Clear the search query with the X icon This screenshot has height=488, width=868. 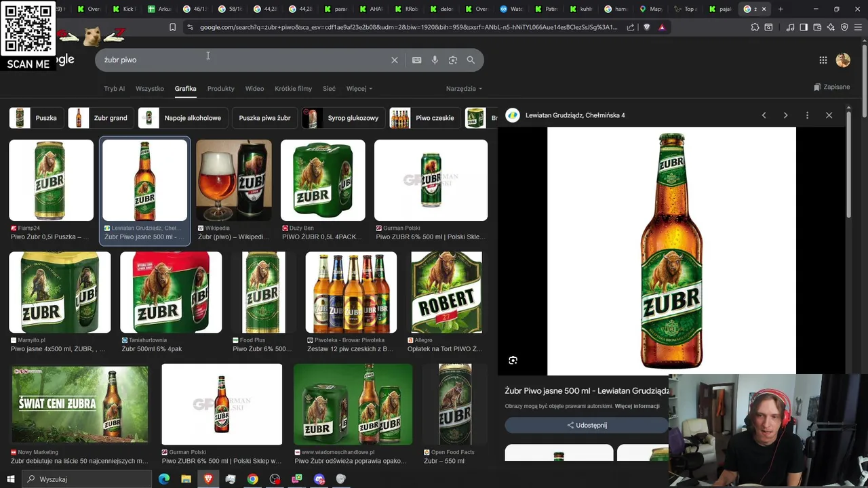tap(395, 60)
